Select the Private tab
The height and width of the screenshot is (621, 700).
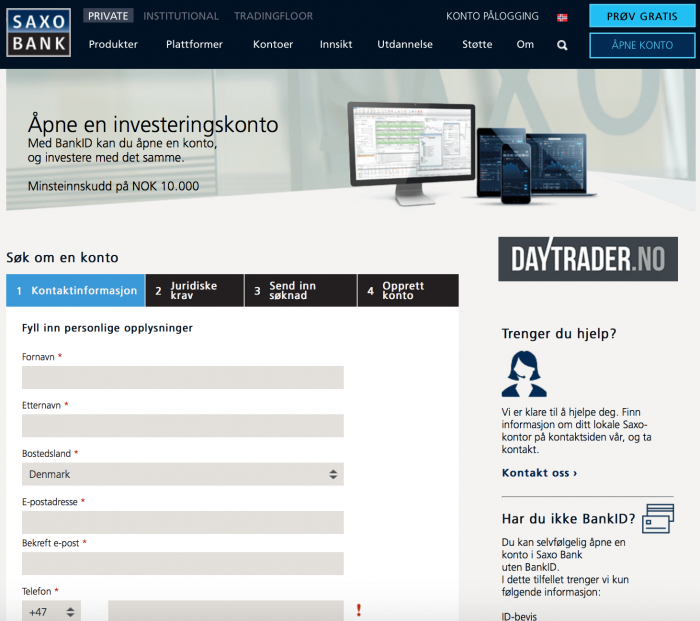(x=108, y=16)
